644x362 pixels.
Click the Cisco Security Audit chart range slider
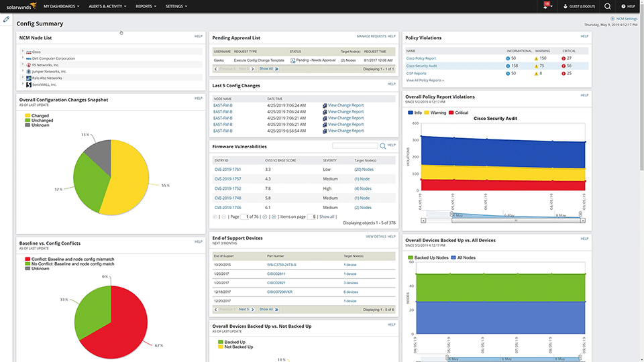pyautogui.click(x=516, y=221)
